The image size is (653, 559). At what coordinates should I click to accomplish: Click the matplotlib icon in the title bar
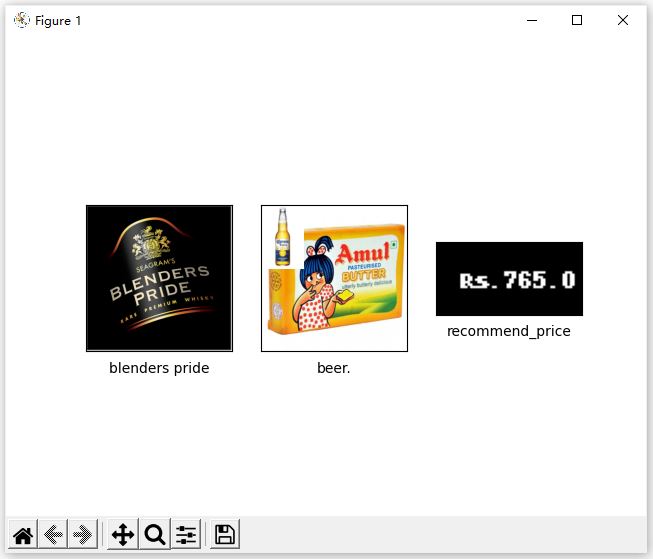tap(22, 20)
